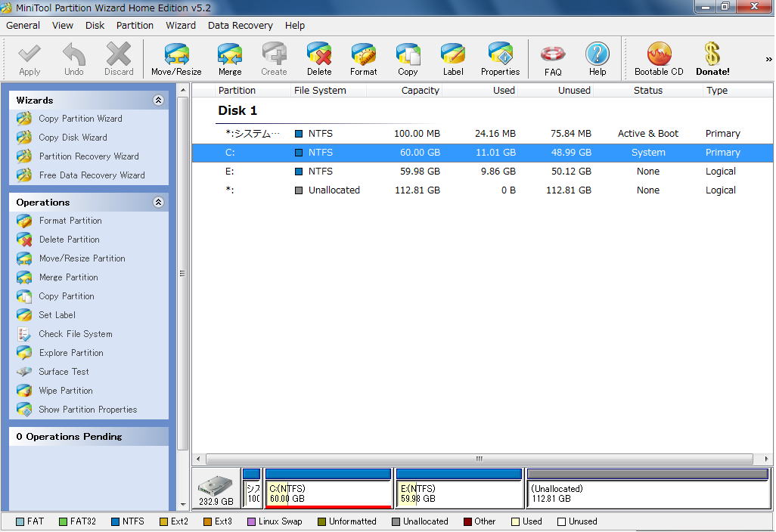Launch Copy Partition Wizard from sidebar
Screen dimensions: 776x532
[80, 119]
